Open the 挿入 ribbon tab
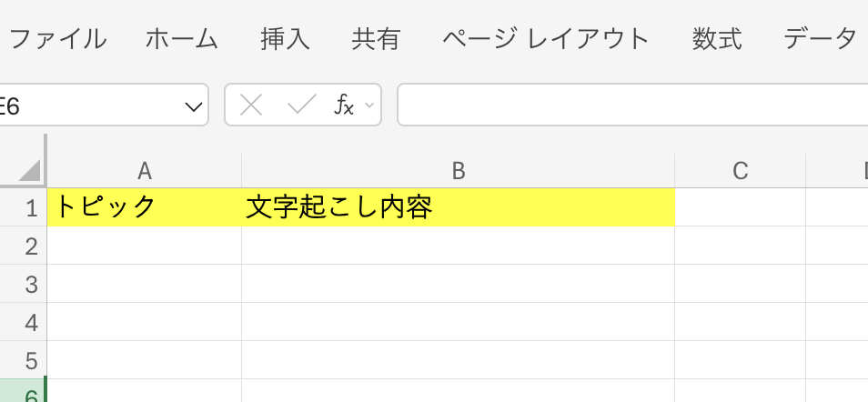The height and width of the screenshot is (402, 868). tap(285, 38)
